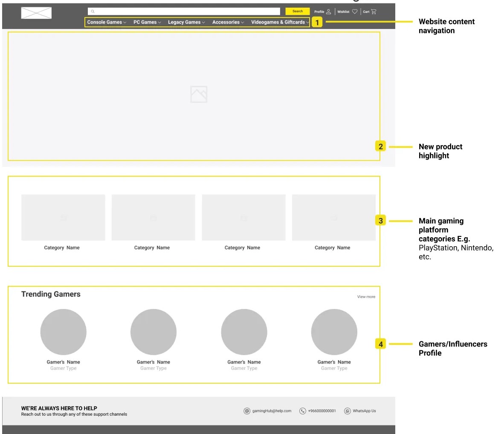
Task: Click WE'RE ALWAYS HERE TO HELP heading
Action: 59,408
